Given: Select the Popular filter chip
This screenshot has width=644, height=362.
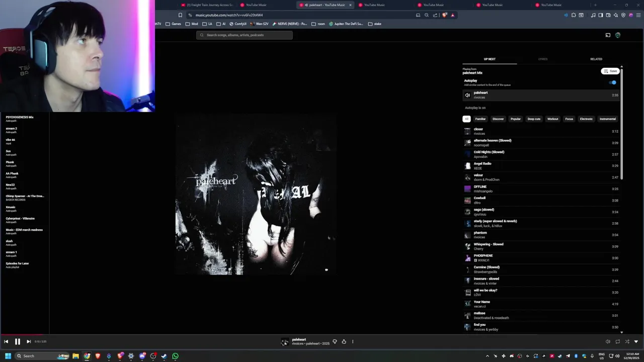Looking at the screenshot, I should click(x=516, y=119).
